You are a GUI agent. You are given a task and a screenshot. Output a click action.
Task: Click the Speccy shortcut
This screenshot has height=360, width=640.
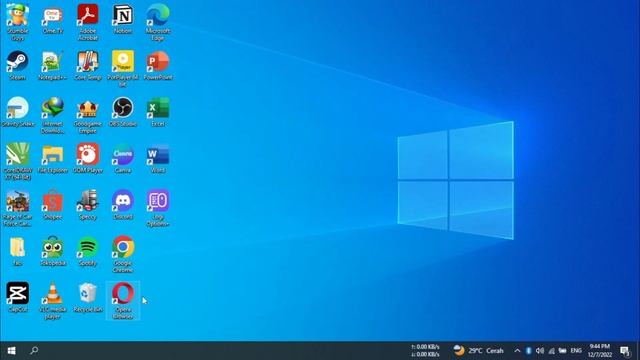pyautogui.click(x=88, y=205)
